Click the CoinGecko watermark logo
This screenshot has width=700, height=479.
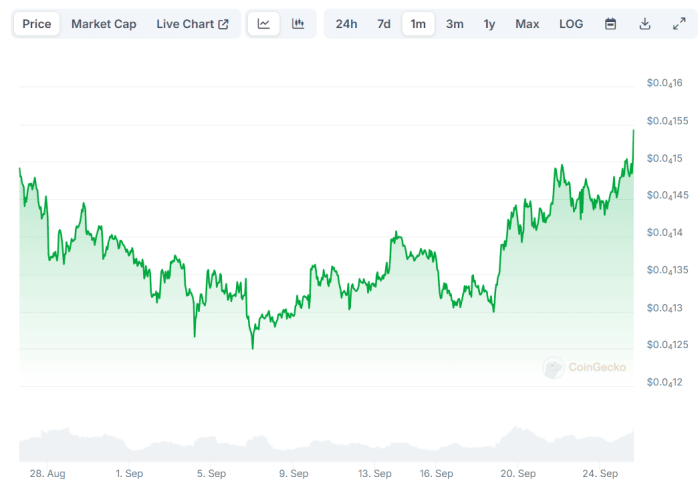585,368
